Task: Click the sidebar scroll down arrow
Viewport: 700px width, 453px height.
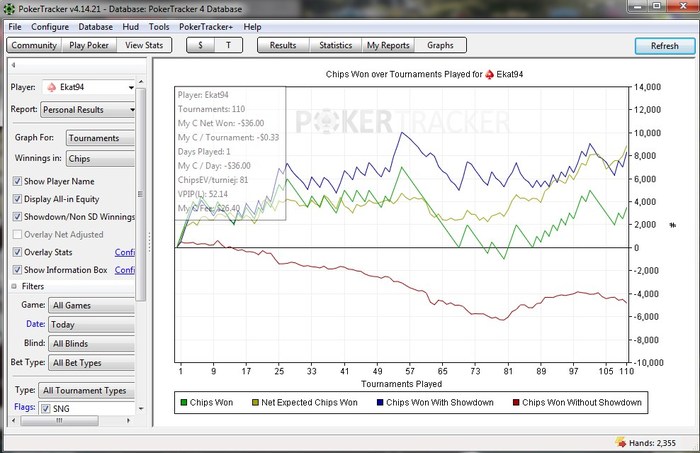Action: (141, 408)
